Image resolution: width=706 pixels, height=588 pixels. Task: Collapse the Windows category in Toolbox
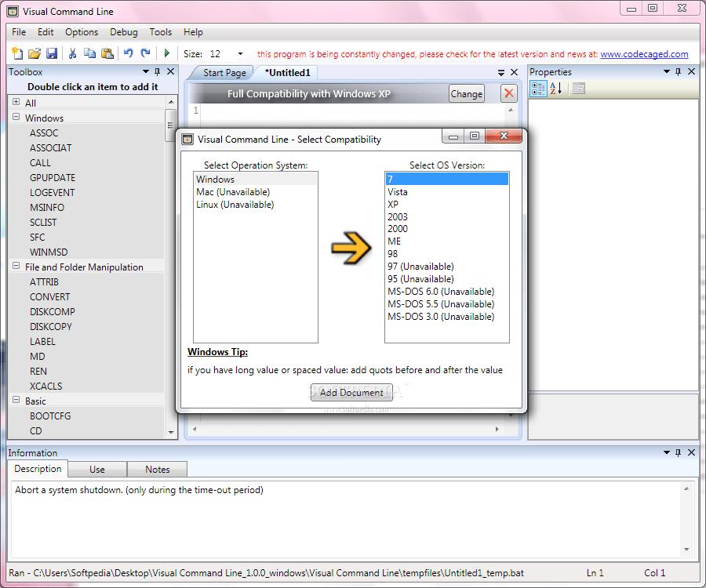pos(16,117)
